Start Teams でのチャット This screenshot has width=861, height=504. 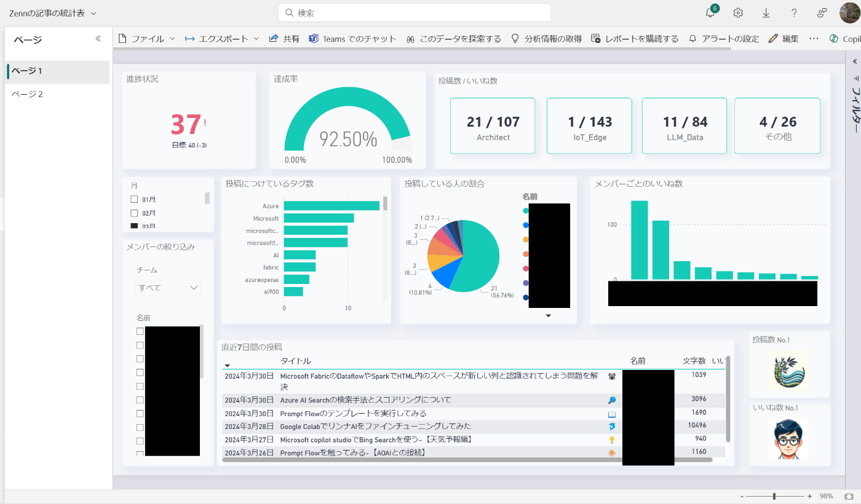click(x=353, y=39)
